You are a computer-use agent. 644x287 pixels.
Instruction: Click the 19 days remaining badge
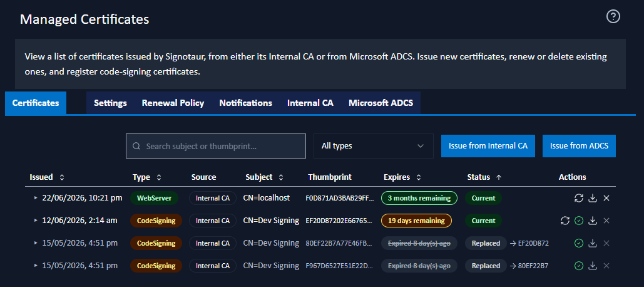click(416, 221)
